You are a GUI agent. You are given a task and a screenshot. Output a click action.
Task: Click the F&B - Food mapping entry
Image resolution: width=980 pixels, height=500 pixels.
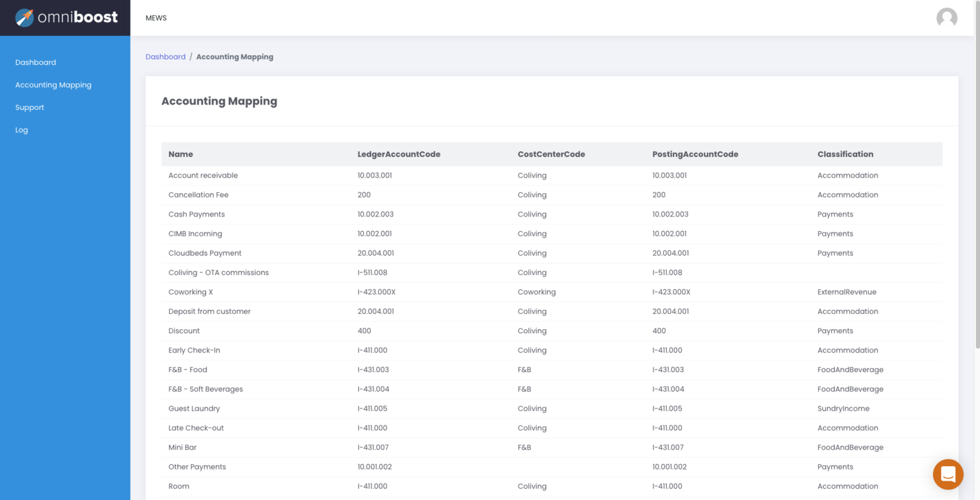click(187, 370)
